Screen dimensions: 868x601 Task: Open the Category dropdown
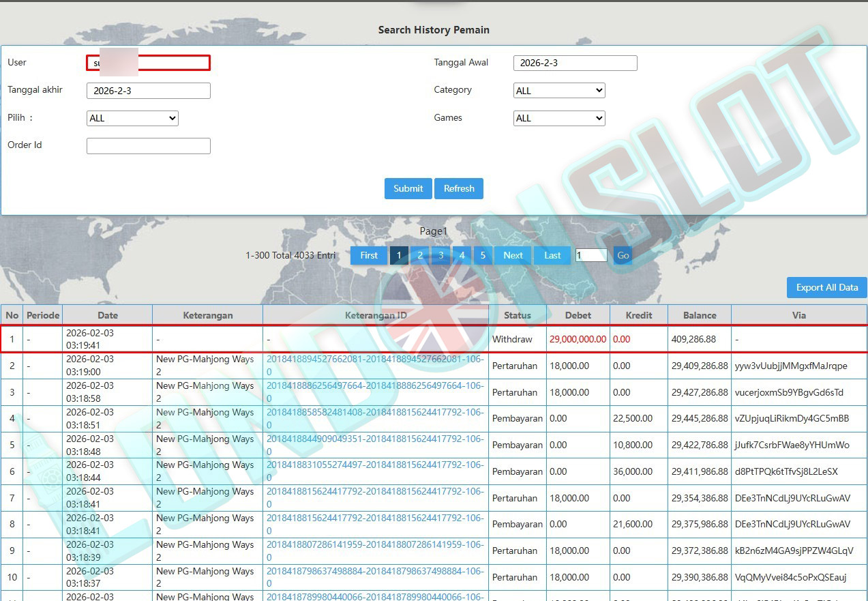558,91
